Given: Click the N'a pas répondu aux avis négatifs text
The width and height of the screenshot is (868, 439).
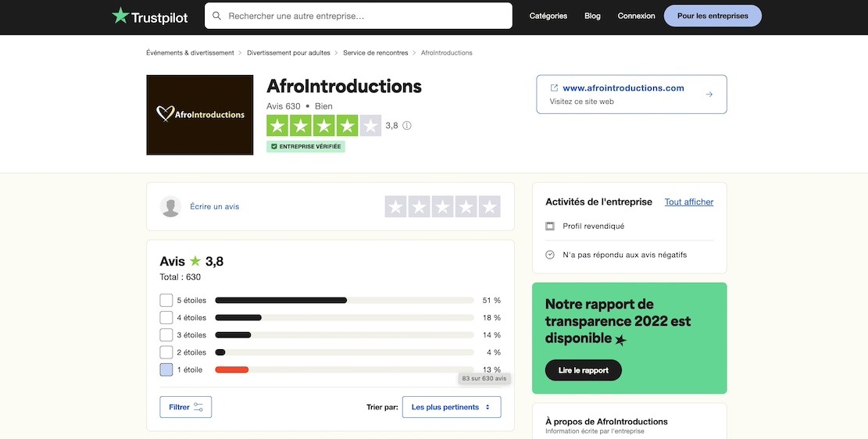Looking at the screenshot, I should coord(624,255).
